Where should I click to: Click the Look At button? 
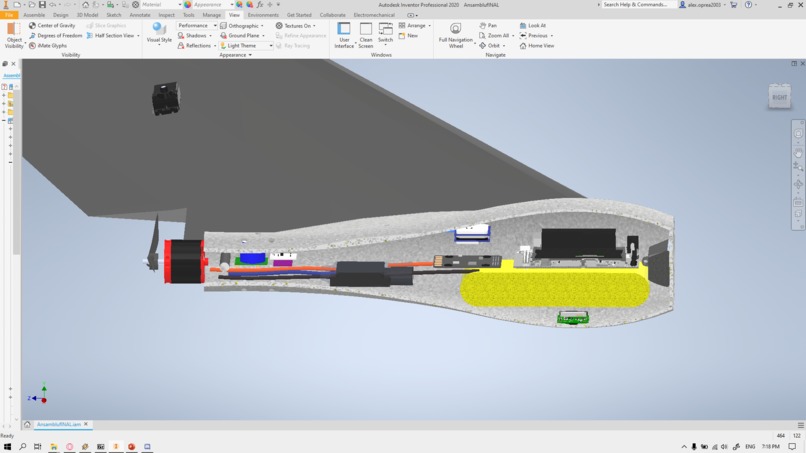pyautogui.click(x=533, y=25)
